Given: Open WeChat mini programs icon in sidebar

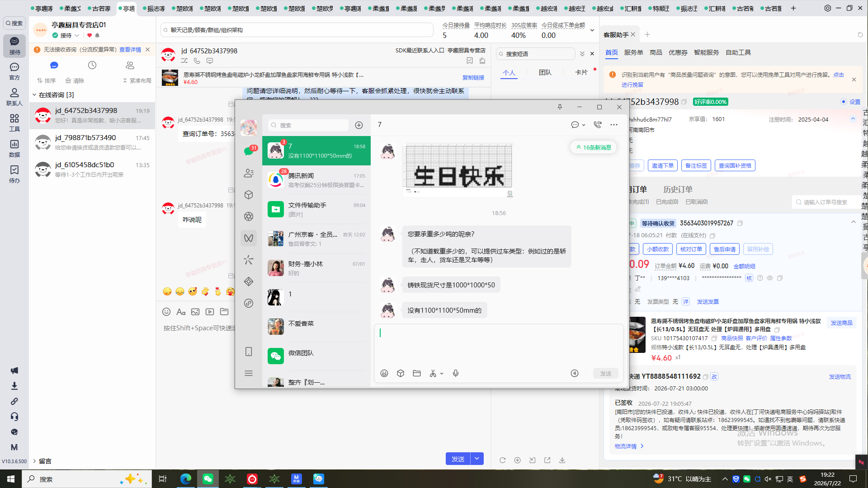Looking at the screenshot, I should [249, 303].
